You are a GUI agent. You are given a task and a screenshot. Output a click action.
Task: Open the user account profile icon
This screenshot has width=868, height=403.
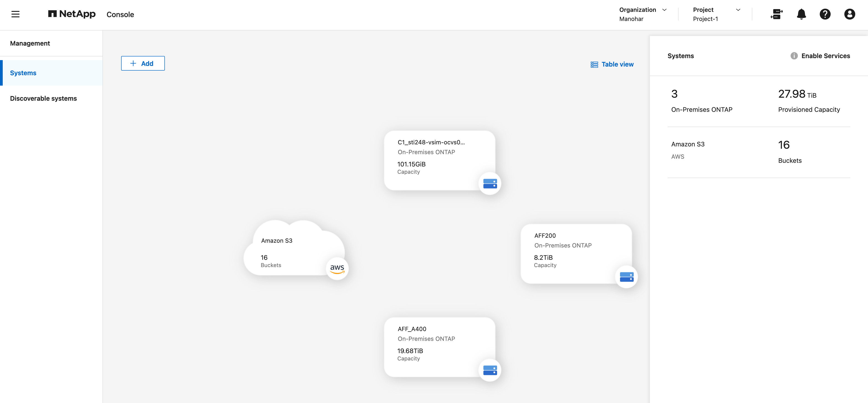click(x=850, y=14)
